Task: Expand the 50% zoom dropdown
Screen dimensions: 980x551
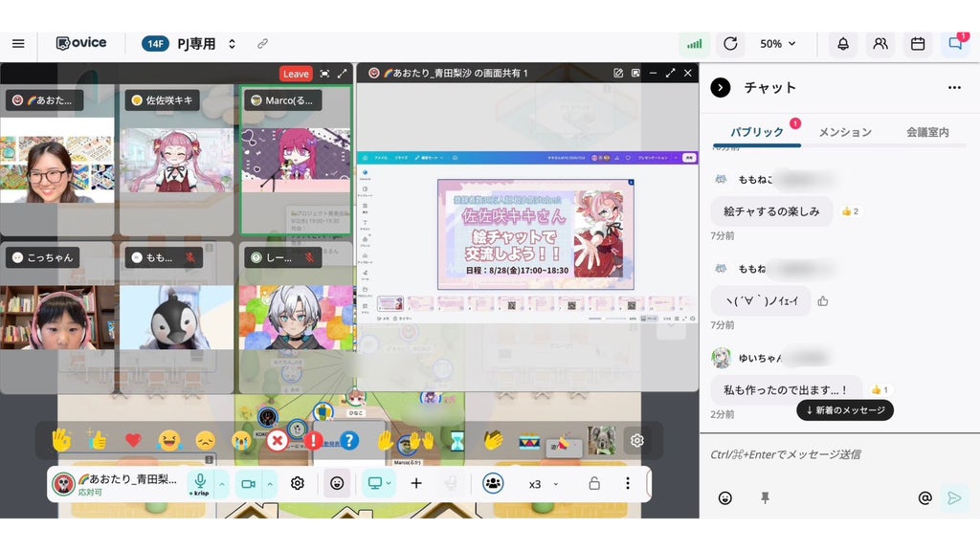Action: pyautogui.click(x=777, y=44)
